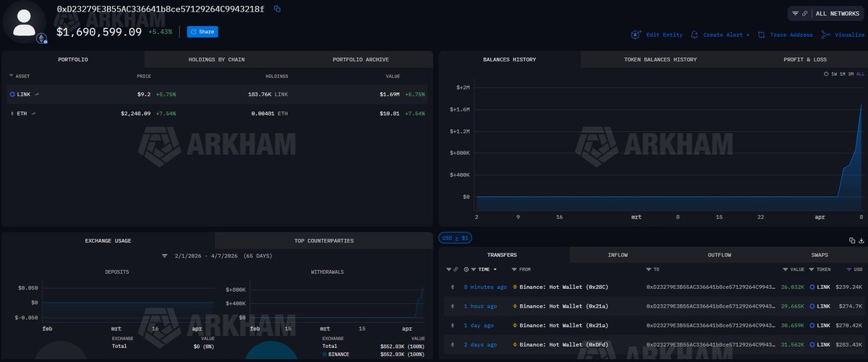Viewport: 868px width, 362px height.
Task: Click the LINK price trend icon
Action: 37,94
